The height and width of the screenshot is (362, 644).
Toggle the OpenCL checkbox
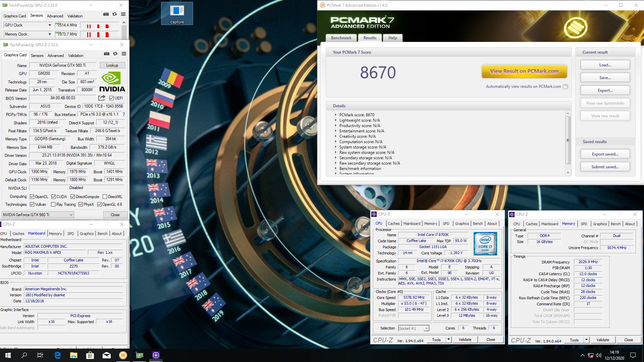pos(32,197)
